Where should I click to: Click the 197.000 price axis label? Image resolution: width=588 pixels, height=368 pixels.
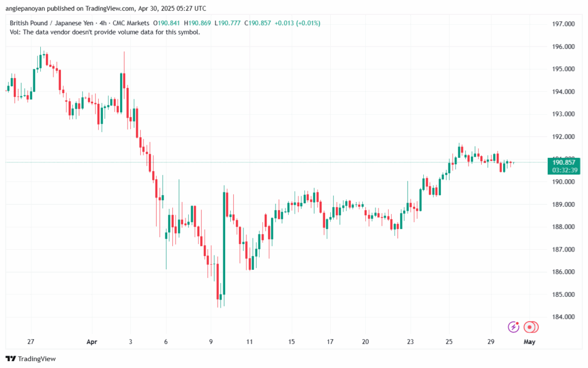563,24
